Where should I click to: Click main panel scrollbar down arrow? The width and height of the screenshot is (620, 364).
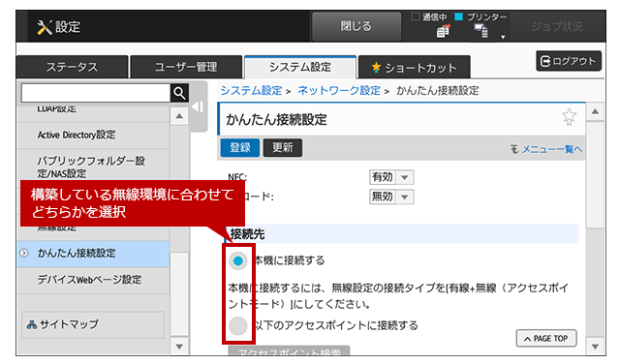[595, 347]
